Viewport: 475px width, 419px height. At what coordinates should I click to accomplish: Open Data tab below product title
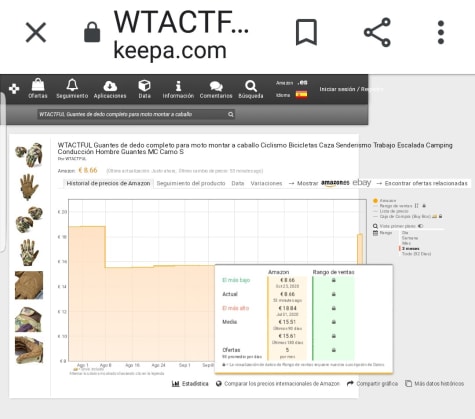point(238,183)
